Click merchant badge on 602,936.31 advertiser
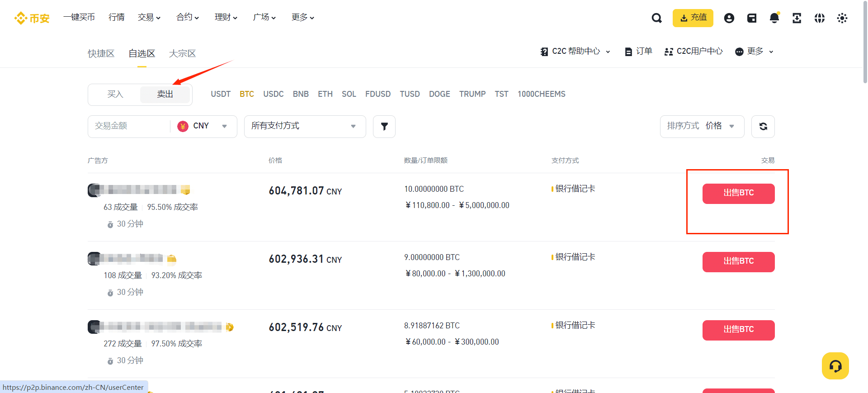The height and width of the screenshot is (393, 868). (172, 259)
